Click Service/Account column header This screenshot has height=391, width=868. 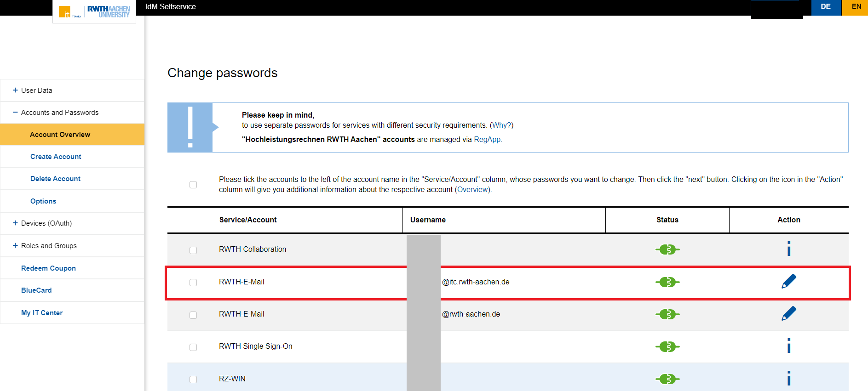[x=248, y=220]
